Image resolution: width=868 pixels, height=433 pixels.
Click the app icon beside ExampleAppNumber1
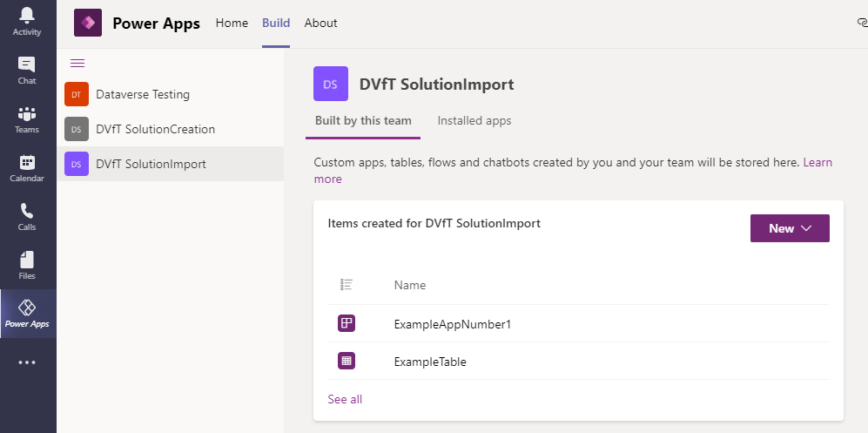pyautogui.click(x=346, y=323)
